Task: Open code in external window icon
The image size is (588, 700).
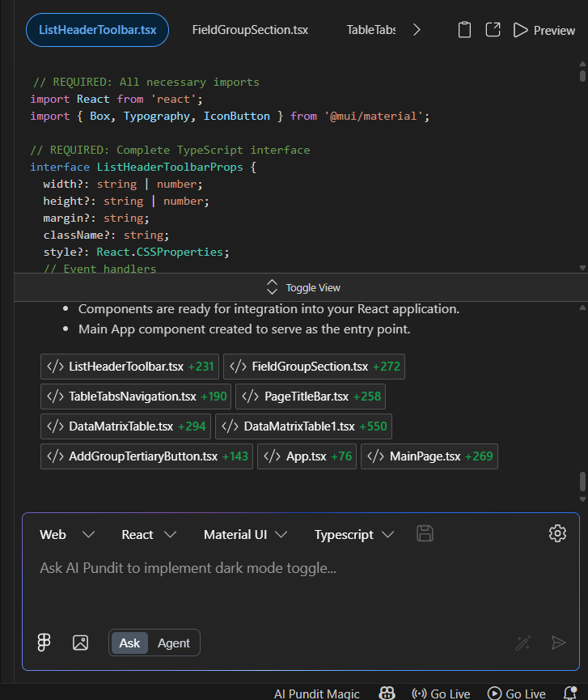Action: tap(493, 30)
